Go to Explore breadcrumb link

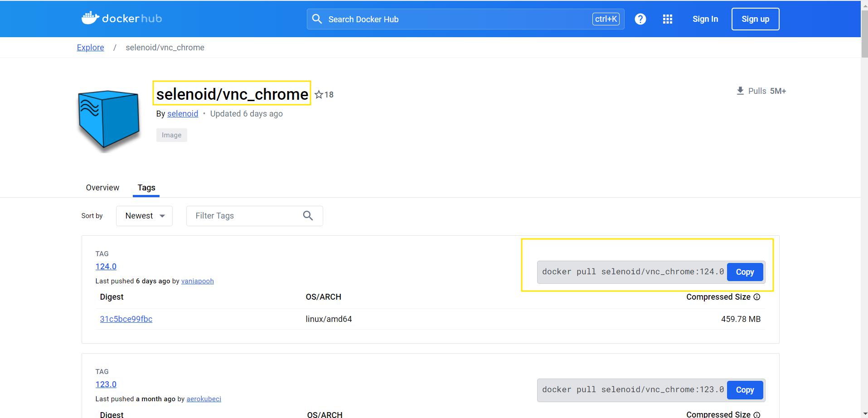point(91,48)
